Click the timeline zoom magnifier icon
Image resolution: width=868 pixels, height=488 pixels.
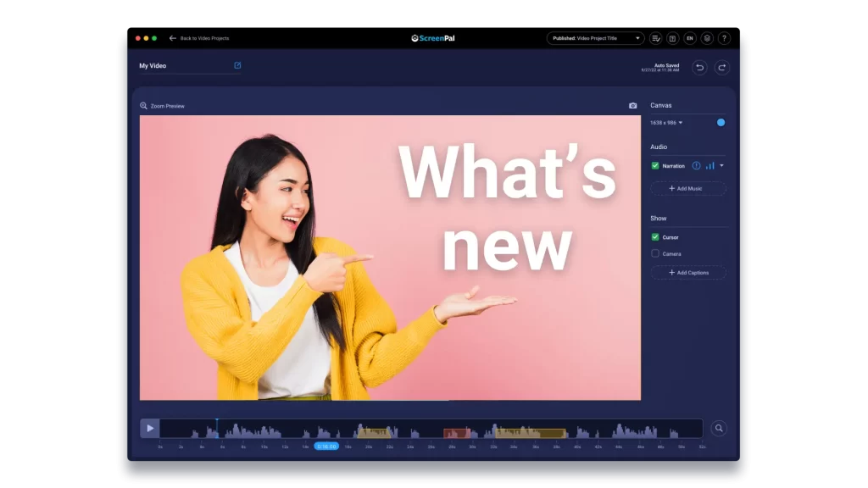pyautogui.click(x=719, y=428)
